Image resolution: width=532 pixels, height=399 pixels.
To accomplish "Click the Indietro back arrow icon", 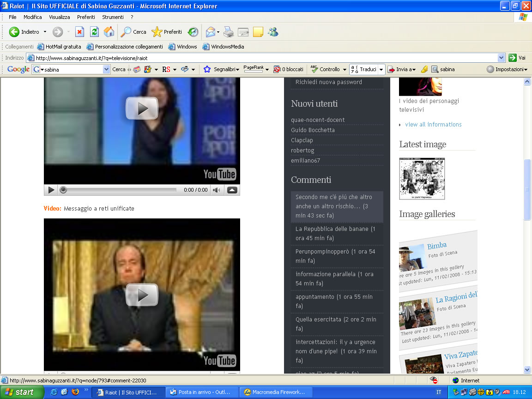I will pos(14,32).
